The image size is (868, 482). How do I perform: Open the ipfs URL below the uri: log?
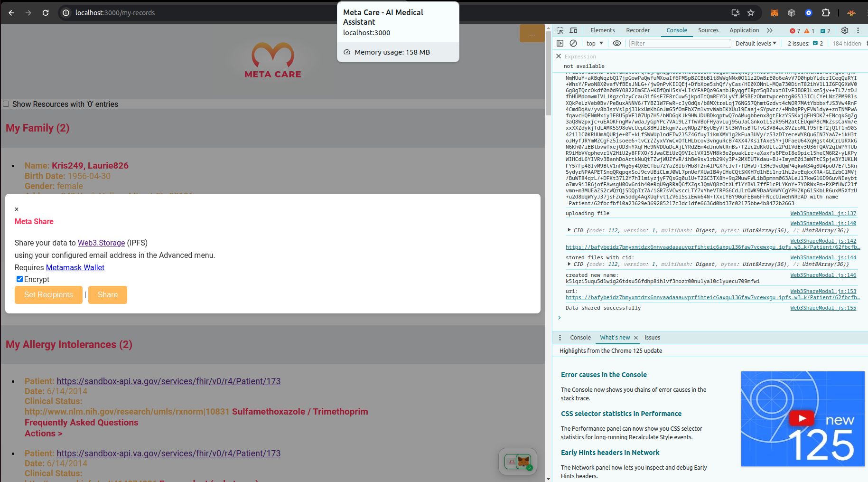coord(712,298)
